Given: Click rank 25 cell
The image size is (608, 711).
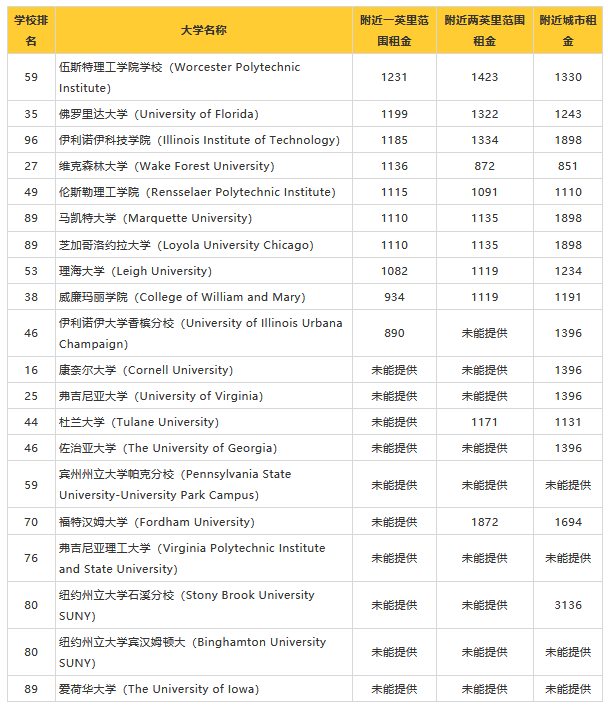Looking at the screenshot, I should (31, 396).
